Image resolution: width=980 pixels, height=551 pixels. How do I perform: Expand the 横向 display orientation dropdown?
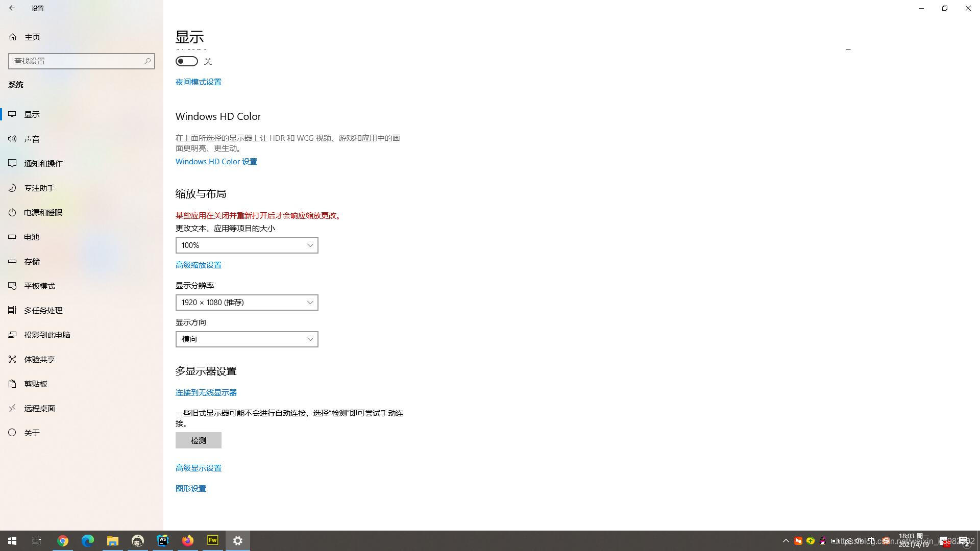[247, 339]
